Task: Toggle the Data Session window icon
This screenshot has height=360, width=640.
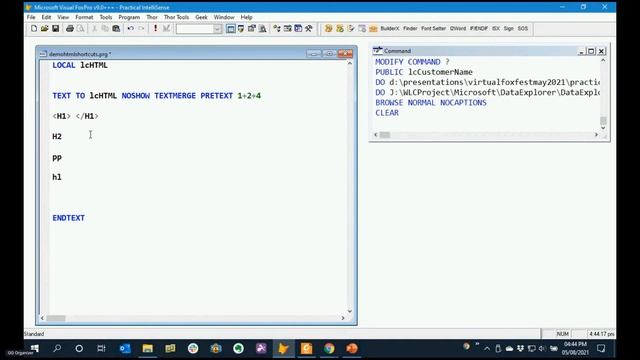Action: (x=241, y=29)
